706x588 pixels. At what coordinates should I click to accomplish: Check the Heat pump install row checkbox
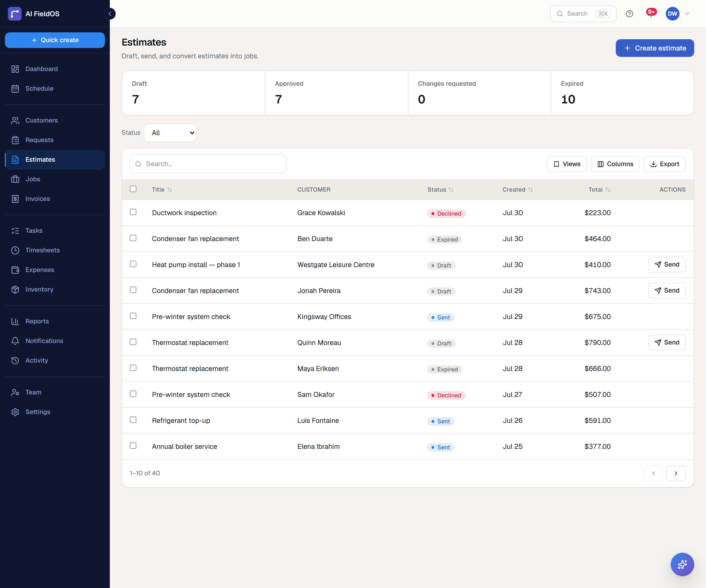point(133,264)
